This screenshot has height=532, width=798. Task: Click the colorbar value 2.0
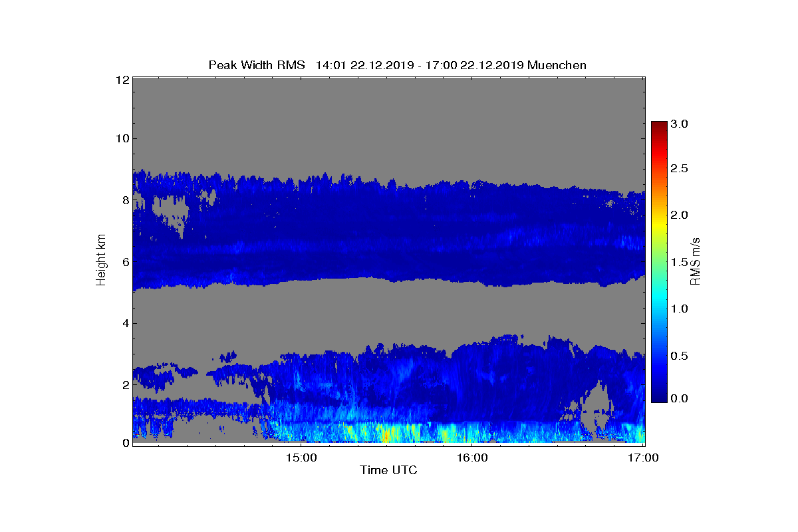(x=679, y=215)
